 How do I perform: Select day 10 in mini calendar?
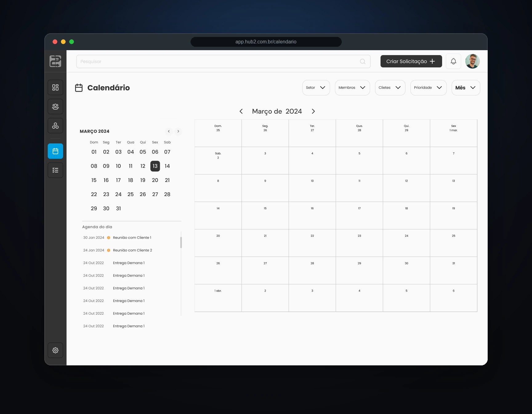coord(119,166)
